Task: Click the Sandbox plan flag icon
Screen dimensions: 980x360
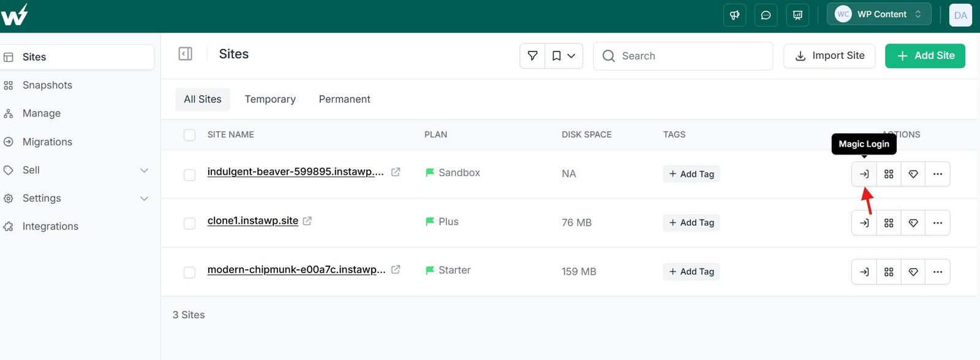Action: tap(430, 173)
